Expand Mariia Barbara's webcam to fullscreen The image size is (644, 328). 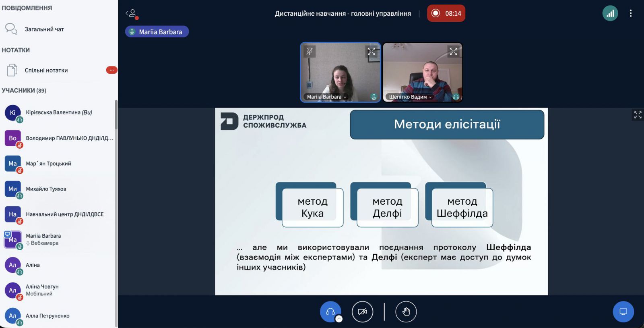[x=371, y=51]
